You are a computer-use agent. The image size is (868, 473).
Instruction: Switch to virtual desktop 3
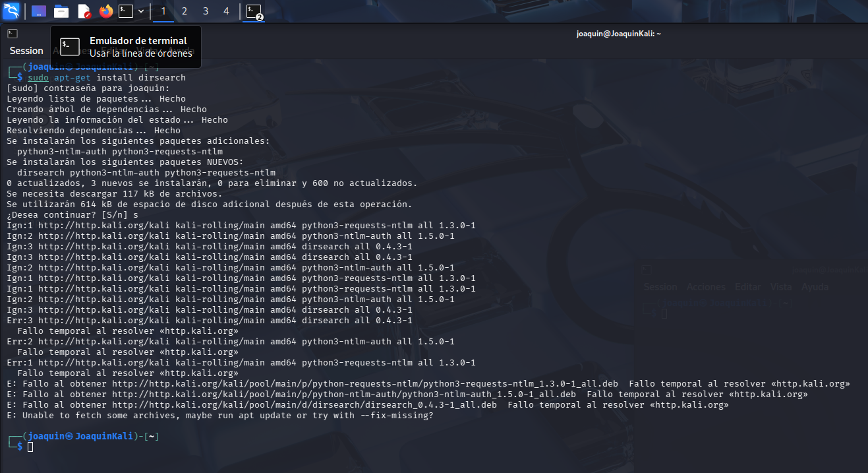[206, 11]
